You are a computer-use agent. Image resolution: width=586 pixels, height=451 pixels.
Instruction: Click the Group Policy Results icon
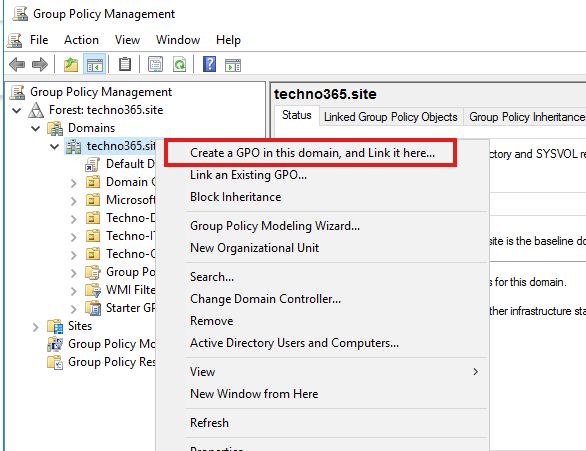[55, 362]
